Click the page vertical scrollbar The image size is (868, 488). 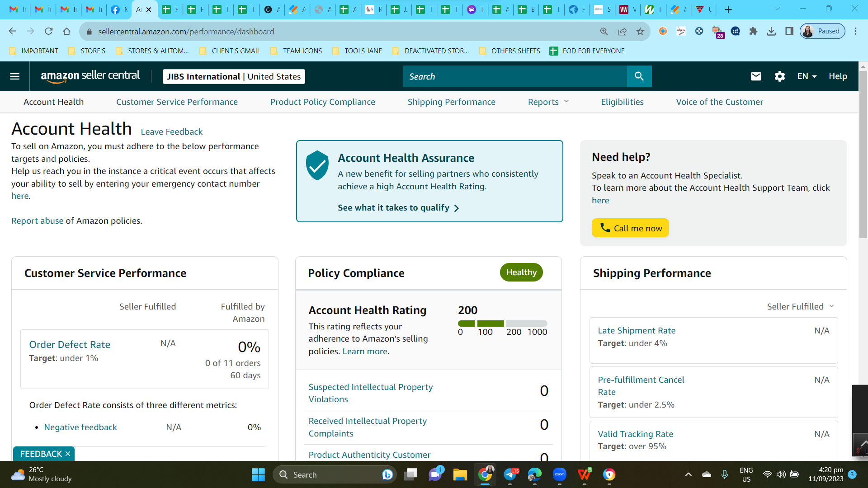(863, 154)
